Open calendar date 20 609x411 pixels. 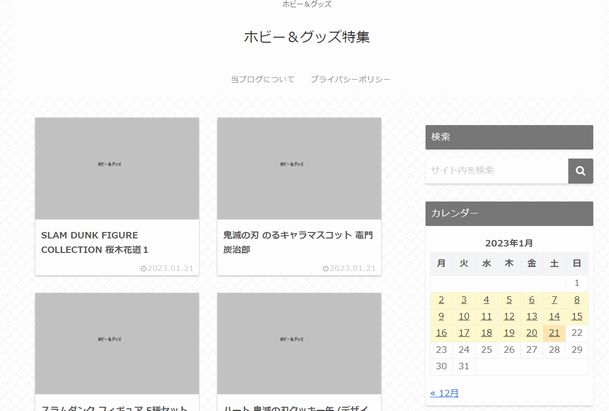point(532,333)
